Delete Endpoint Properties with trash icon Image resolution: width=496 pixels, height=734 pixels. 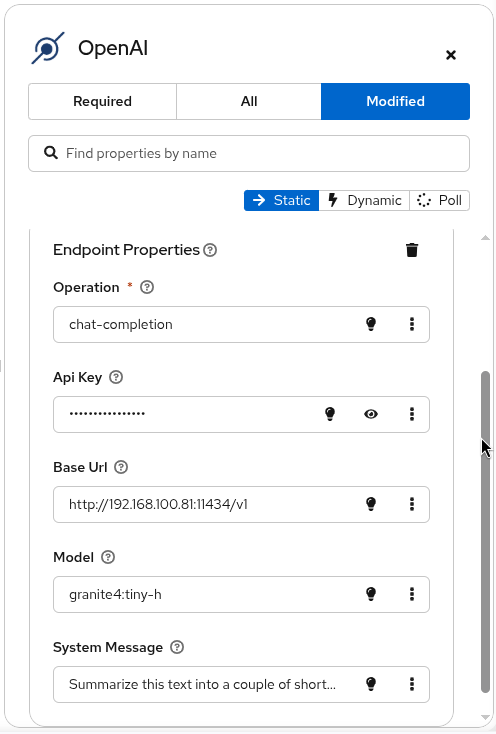point(412,250)
